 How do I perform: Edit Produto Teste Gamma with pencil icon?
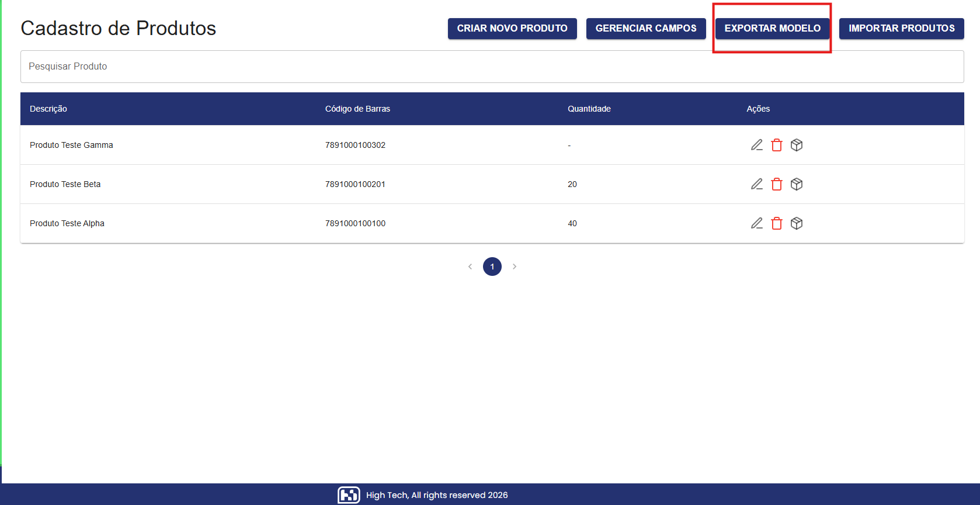click(757, 145)
